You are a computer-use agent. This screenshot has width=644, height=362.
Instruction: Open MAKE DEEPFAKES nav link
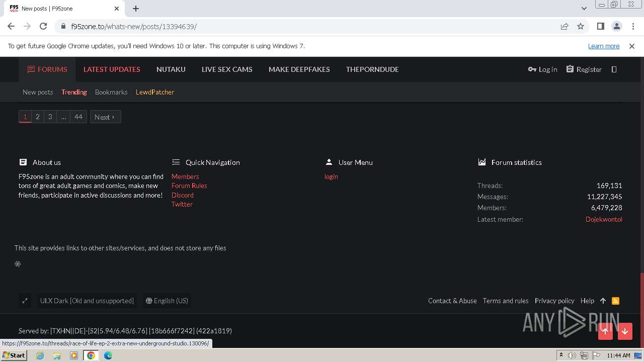click(299, 69)
